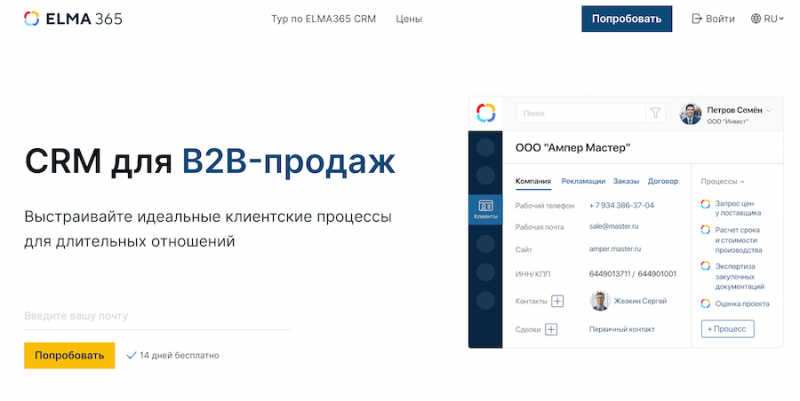The image size is (800, 401).
Task: Open Тур по ELMA365 CRM menu item
Action: pos(323,19)
